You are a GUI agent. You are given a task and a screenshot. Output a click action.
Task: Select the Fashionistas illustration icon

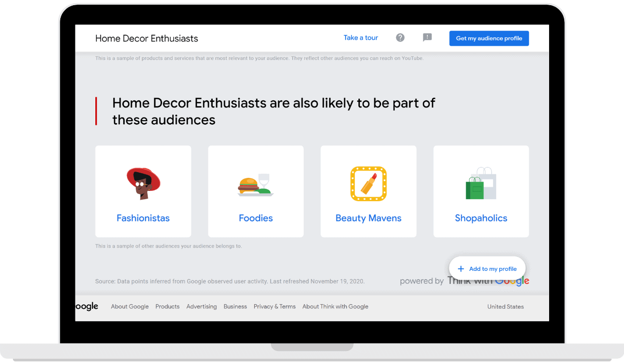coord(143,184)
